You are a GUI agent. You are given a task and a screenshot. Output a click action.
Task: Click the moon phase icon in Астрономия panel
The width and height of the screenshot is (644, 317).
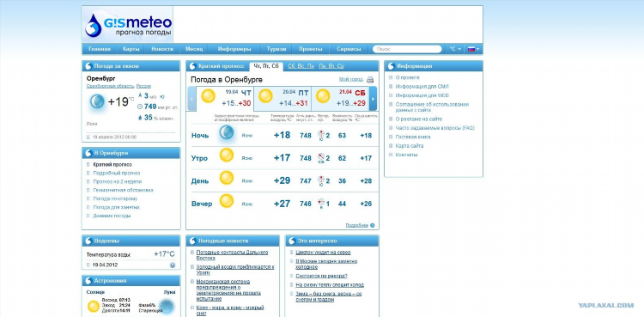pos(167,307)
